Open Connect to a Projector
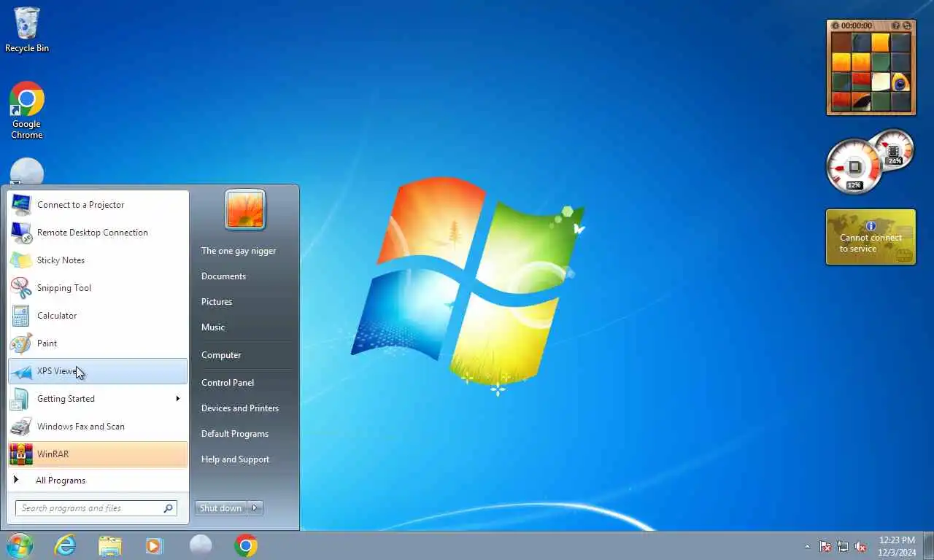Screen dimensions: 934x560 pyautogui.click(x=98, y=205)
